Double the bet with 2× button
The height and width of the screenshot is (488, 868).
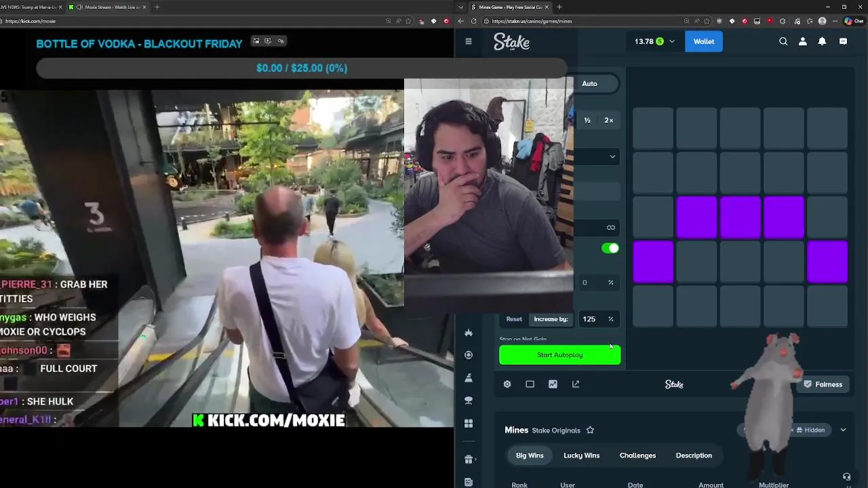(x=609, y=120)
